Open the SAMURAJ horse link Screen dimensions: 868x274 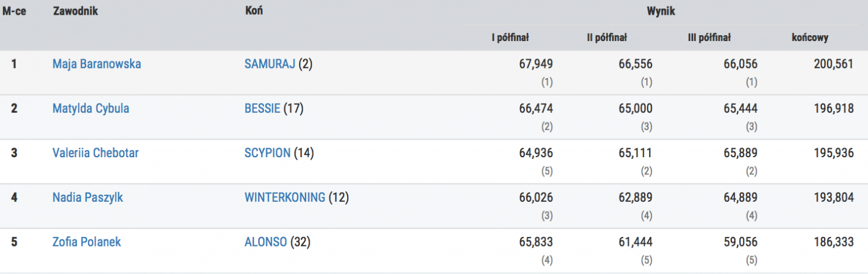click(x=270, y=64)
